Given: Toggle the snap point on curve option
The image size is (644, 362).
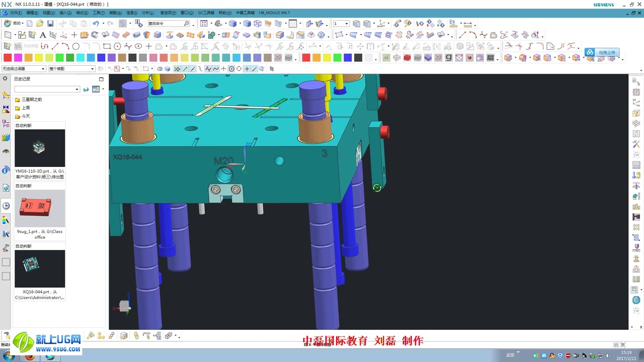Looking at the screenshot, I should click(254, 69).
